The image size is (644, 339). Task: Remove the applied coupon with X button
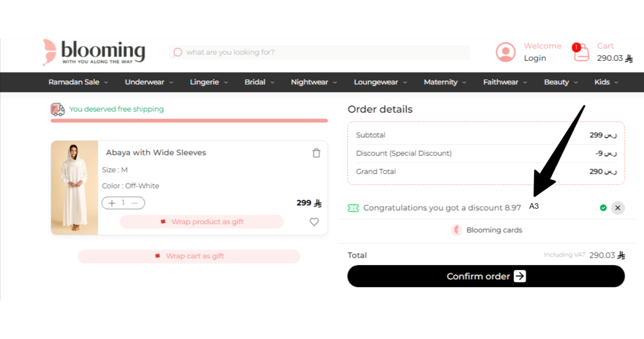click(618, 208)
